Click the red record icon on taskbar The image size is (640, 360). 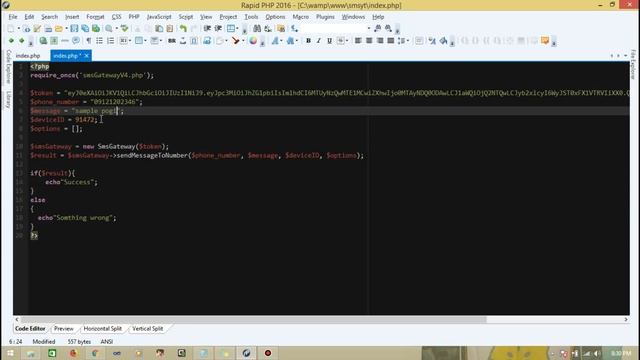(268, 353)
